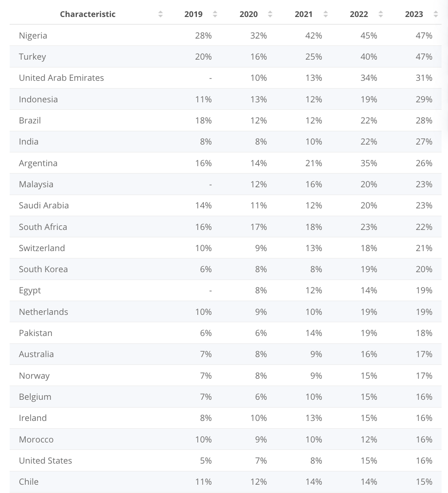Image resolution: width=448 pixels, height=493 pixels.
Task: Click the United Arab Emirates row name
Action: coord(62,78)
